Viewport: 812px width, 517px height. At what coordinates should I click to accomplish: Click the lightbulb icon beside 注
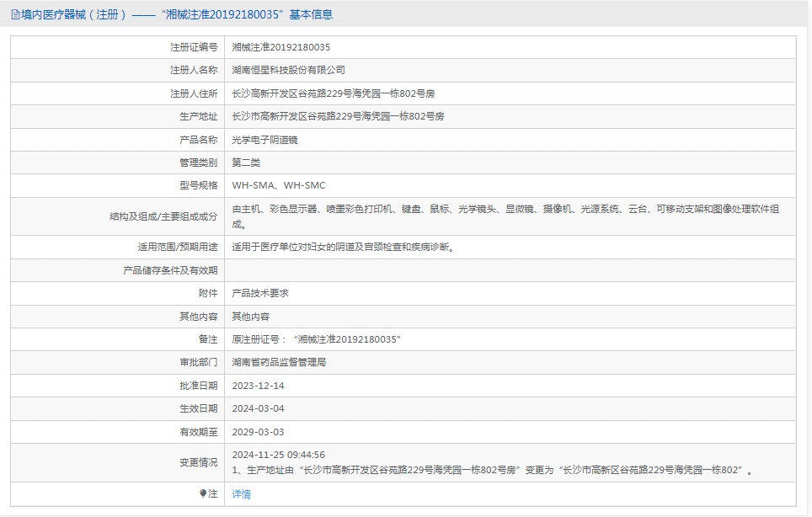(x=203, y=494)
